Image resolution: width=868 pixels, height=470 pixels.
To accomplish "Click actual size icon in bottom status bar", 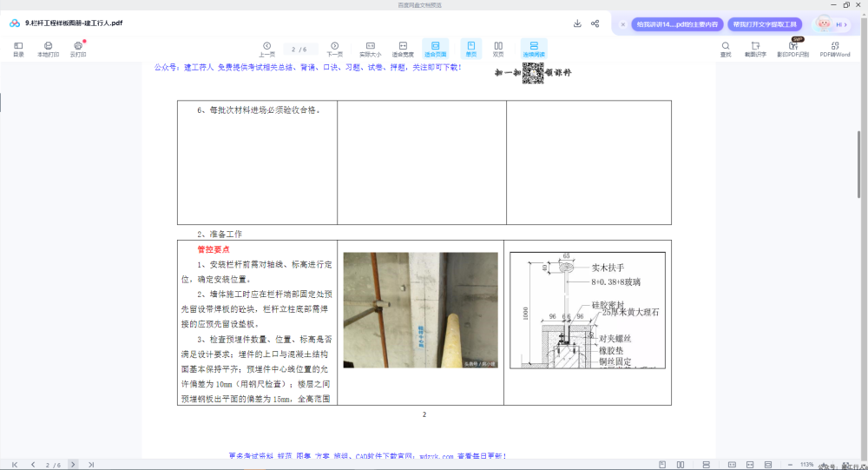I will point(732,465).
